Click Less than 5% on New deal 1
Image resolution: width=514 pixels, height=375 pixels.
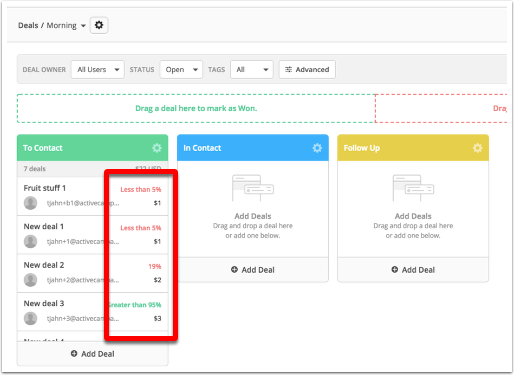pos(141,228)
